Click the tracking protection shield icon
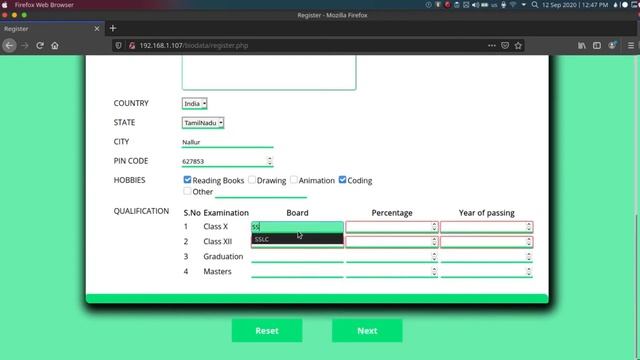This screenshot has height=360, width=640. point(118,46)
